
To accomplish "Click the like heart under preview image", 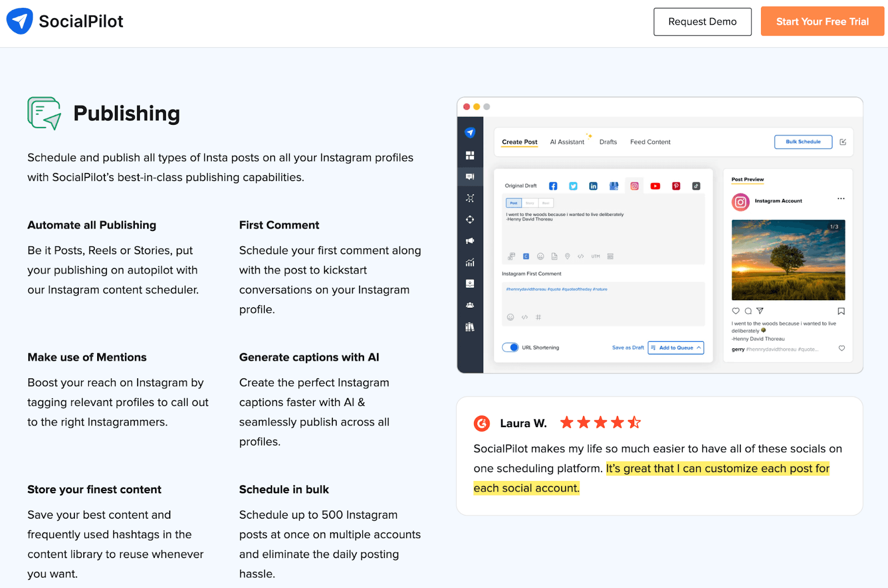I will point(736,311).
